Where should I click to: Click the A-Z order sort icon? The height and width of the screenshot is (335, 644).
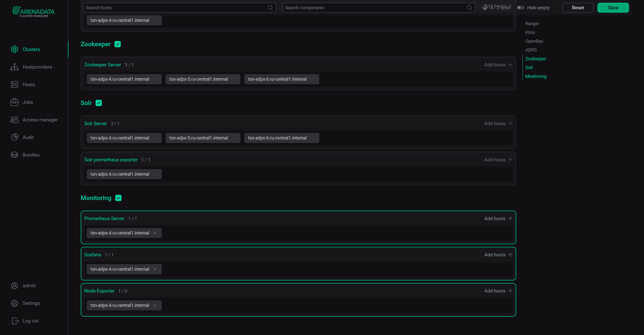tap(484, 8)
